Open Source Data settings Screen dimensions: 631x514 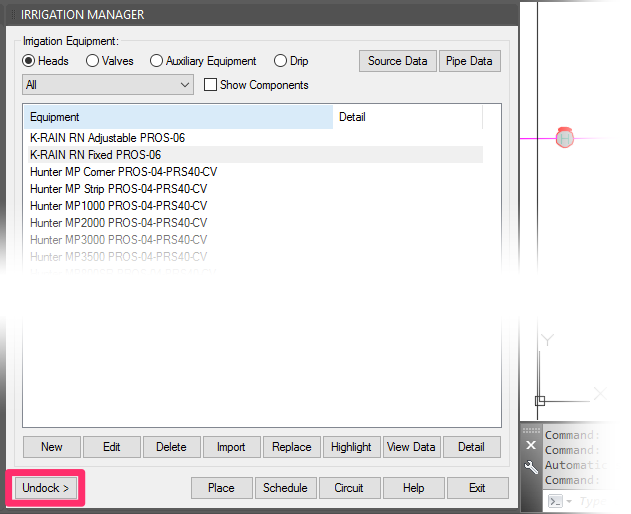point(398,61)
